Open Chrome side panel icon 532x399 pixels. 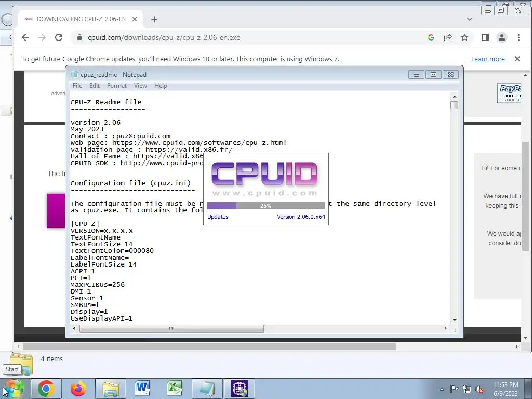click(485, 37)
